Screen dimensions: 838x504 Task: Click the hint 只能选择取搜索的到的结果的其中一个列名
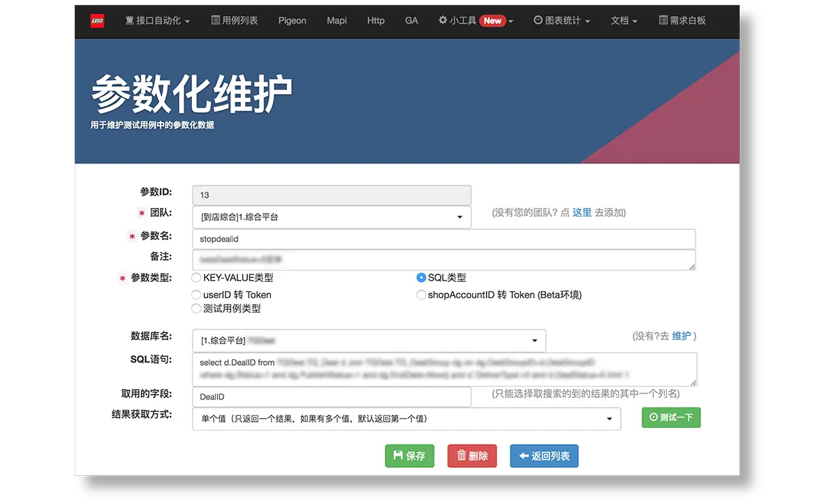tap(586, 394)
